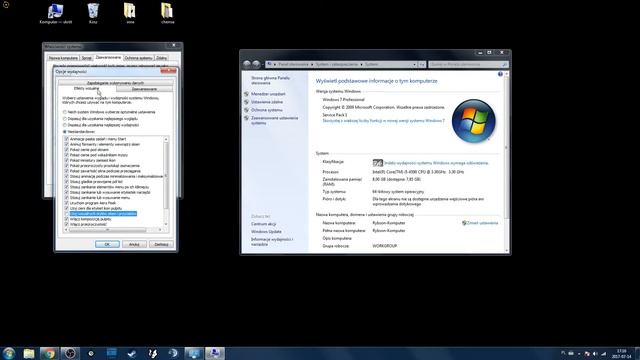Open Ustawienia zdalne link in sidebar

click(267, 102)
